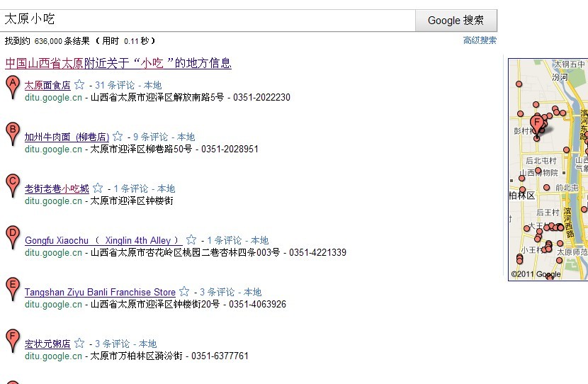Click phone number 0351-4063926

pyautogui.click(x=258, y=305)
